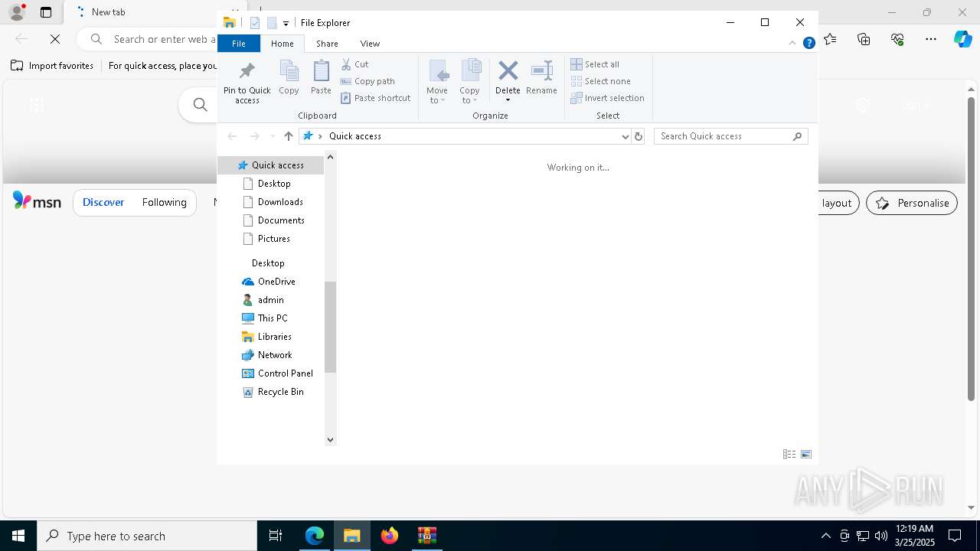980x551 pixels.
Task: Click Select all in ribbon
Action: pyautogui.click(x=595, y=64)
